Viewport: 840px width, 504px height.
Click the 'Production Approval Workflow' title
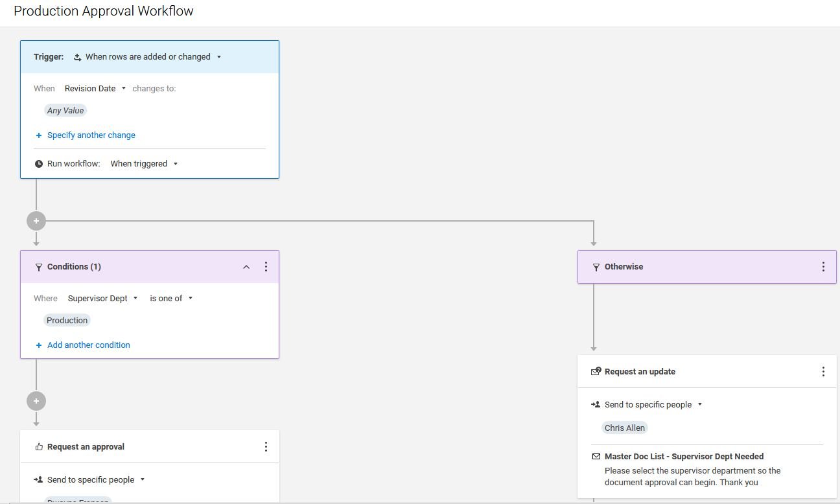point(104,11)
